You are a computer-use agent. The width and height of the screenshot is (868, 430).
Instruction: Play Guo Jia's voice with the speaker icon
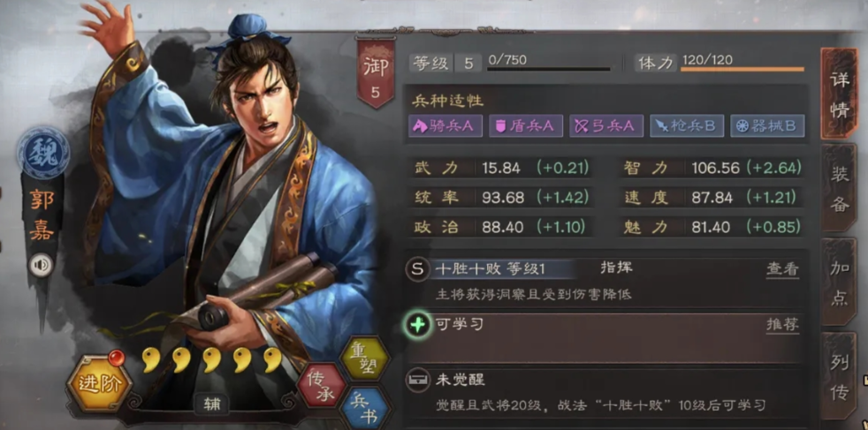tap(42, 265)
